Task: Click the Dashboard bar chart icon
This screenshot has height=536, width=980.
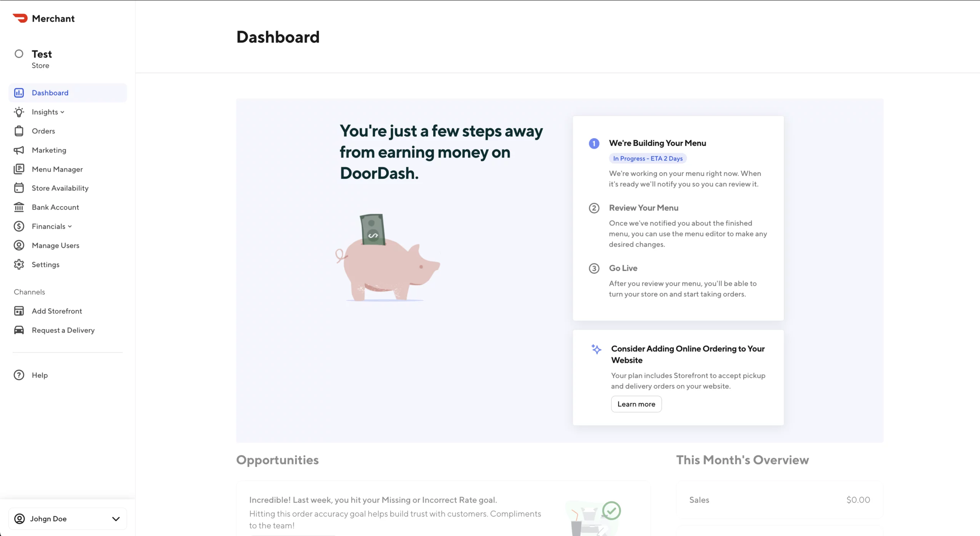Action: pos(19,93)
